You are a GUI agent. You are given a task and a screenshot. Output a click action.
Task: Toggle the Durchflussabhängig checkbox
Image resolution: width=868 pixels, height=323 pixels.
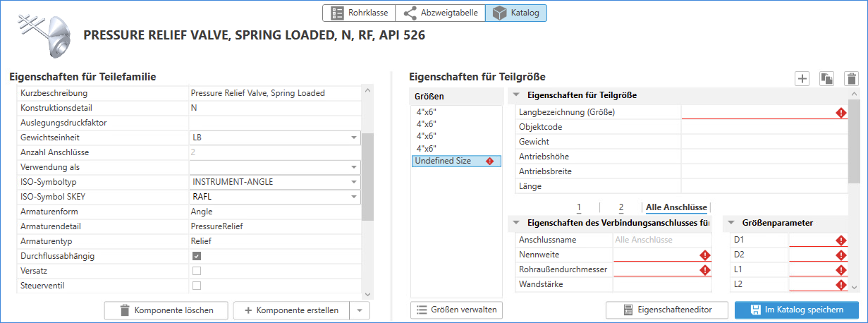click(x=197, y=256)
